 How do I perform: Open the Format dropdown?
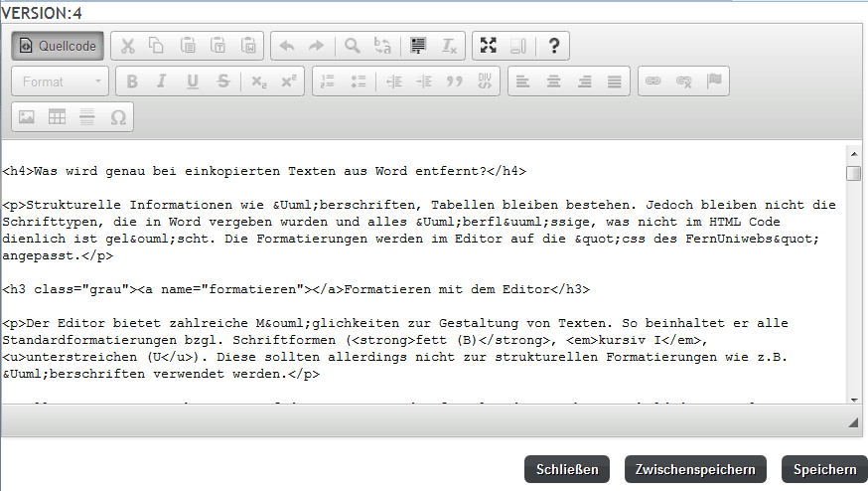pyautogui.click(x=60, y=82)
